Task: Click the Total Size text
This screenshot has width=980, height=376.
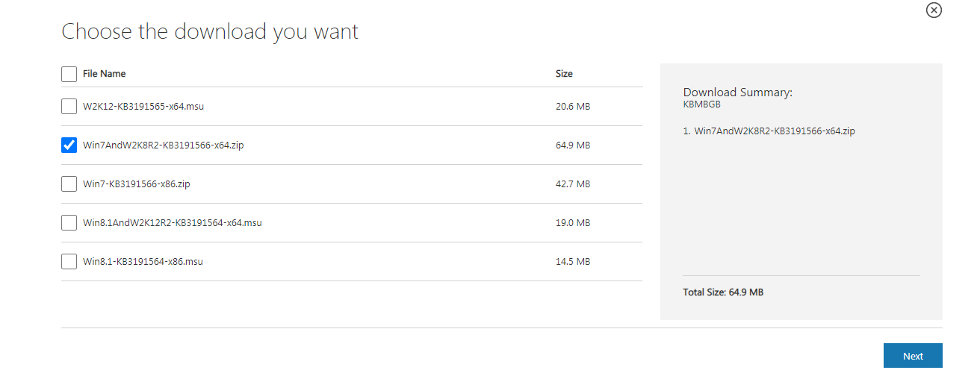Action: tap(722, 292)
